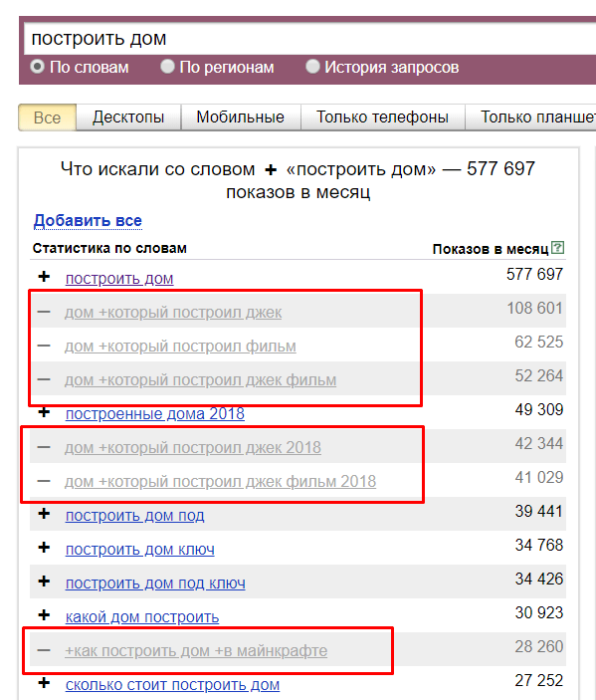Switch to the 'Мобильные' tab

point(241,117)
